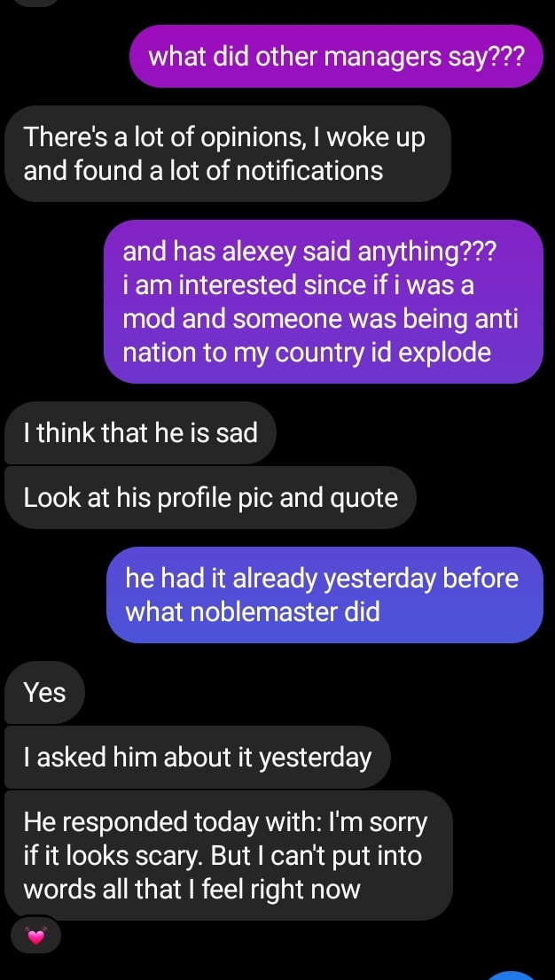Select the "what did other managers say???" message
555x980 pixels.
tap(336, 57)
